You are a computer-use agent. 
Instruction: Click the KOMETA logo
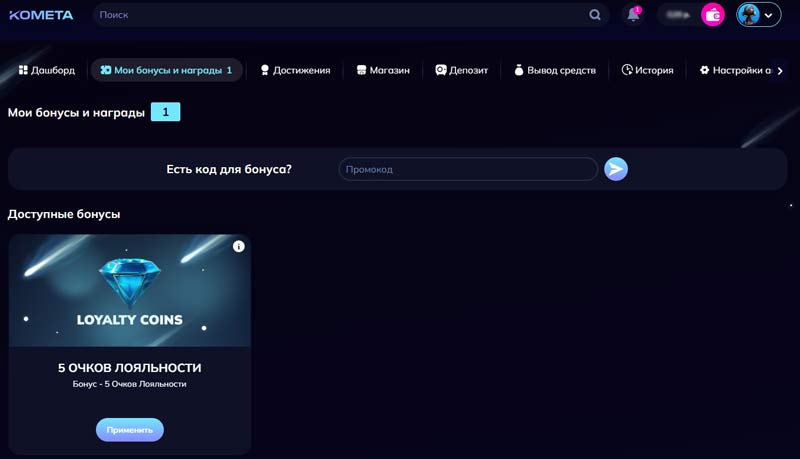pyautogui.click(x=41, y=15)
